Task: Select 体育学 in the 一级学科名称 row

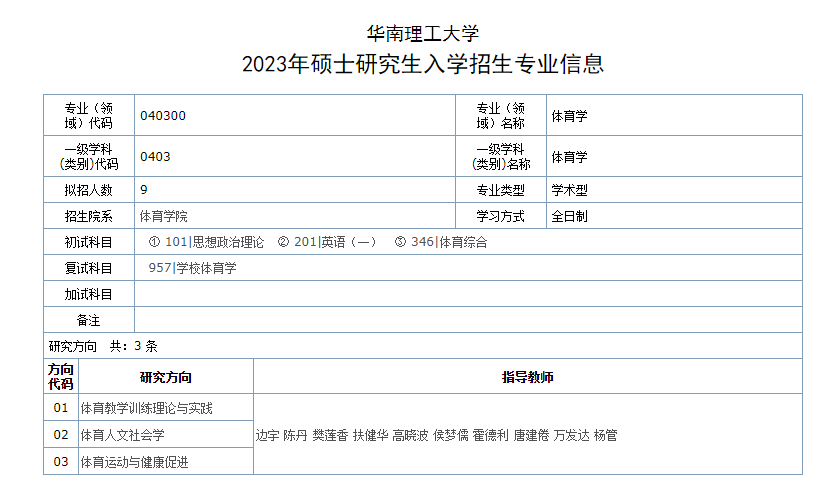Action: coord(569,157)
